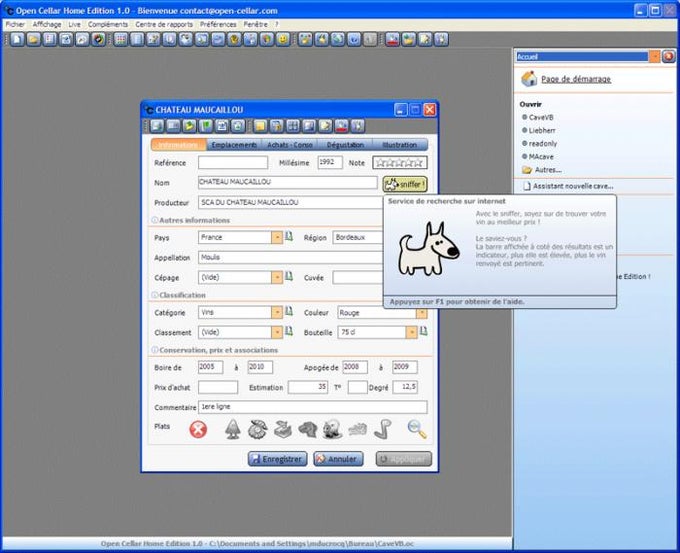The width and height of the screenshot is (680, 553).
Task: Set the Note star rating
Action: [x=399, y=163]
